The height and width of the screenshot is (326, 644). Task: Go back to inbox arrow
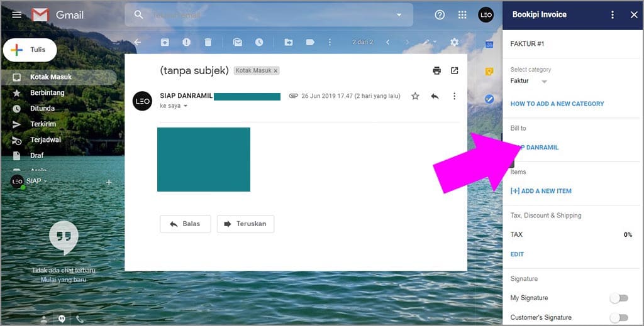[x=137, y=42]
